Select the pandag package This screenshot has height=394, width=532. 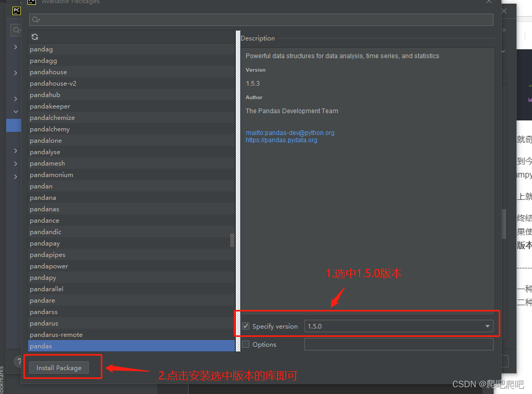pos(131,49)
